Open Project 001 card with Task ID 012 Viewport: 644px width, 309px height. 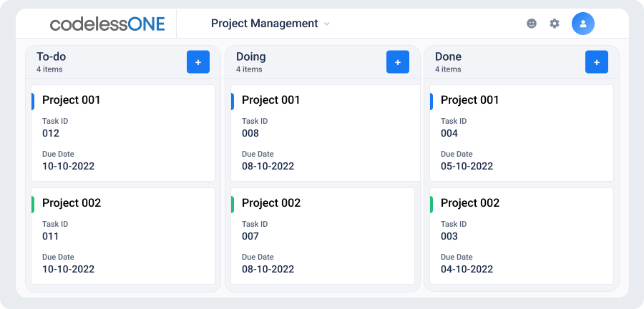click(123, 133)
